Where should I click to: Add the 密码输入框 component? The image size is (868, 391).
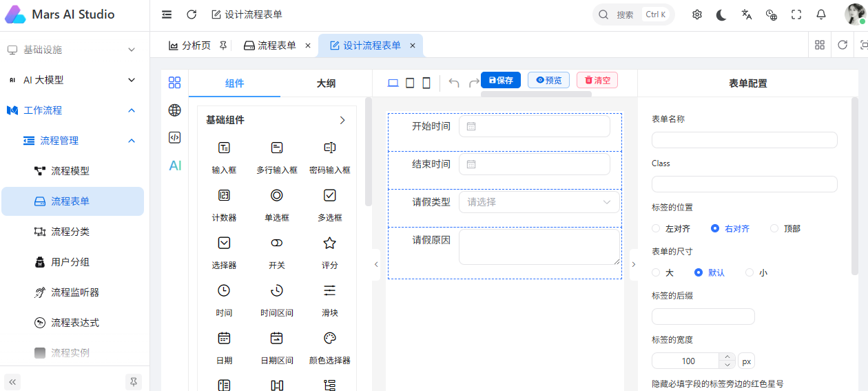click(x=330, y=158)
